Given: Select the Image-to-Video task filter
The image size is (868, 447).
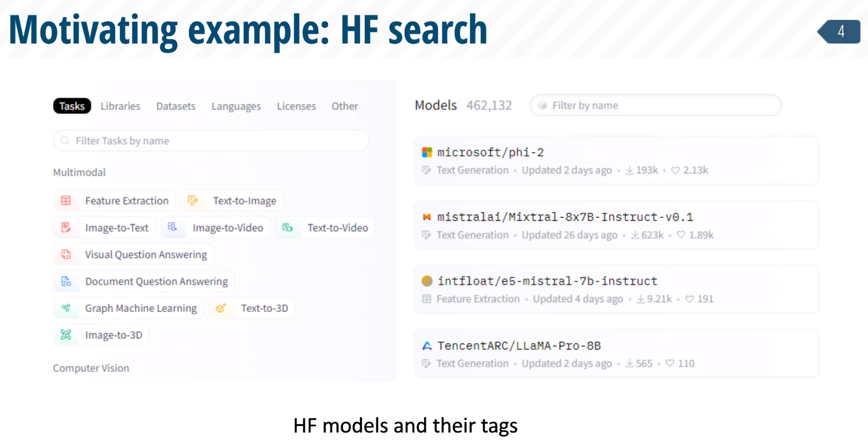Looking at the screenshot, I should point(215,227).
